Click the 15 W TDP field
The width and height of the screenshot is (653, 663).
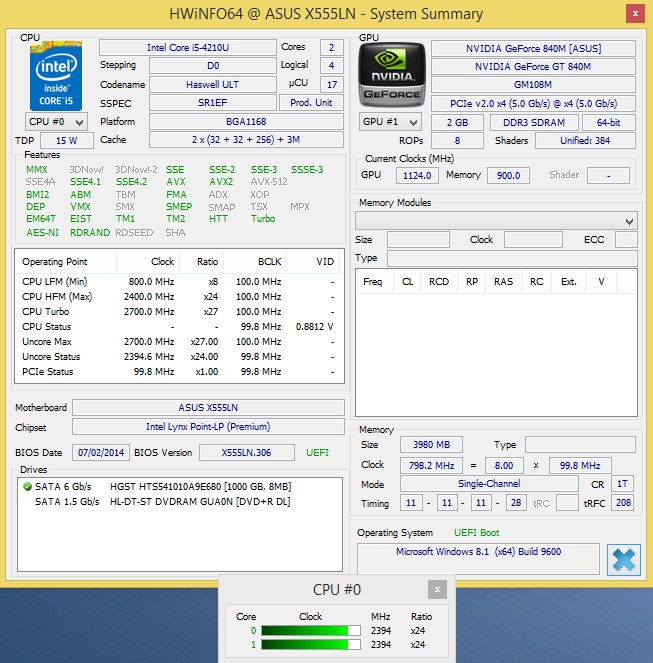click(x=67, y=140)
